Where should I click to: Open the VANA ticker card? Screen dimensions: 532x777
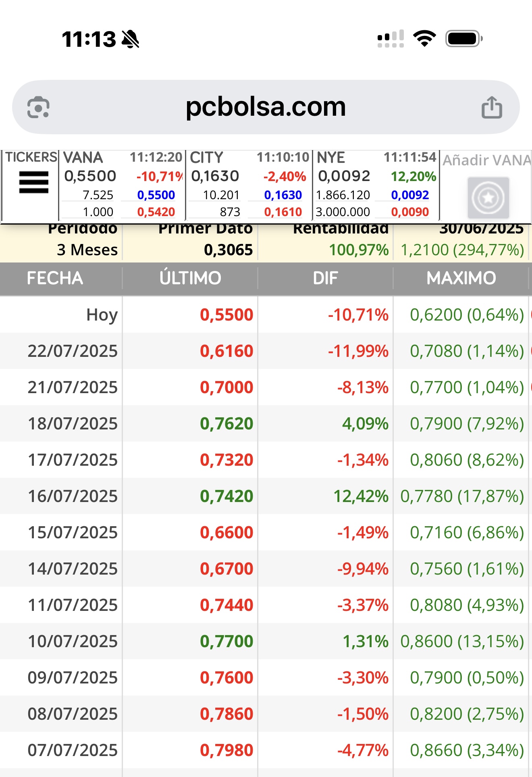(122, 185)
